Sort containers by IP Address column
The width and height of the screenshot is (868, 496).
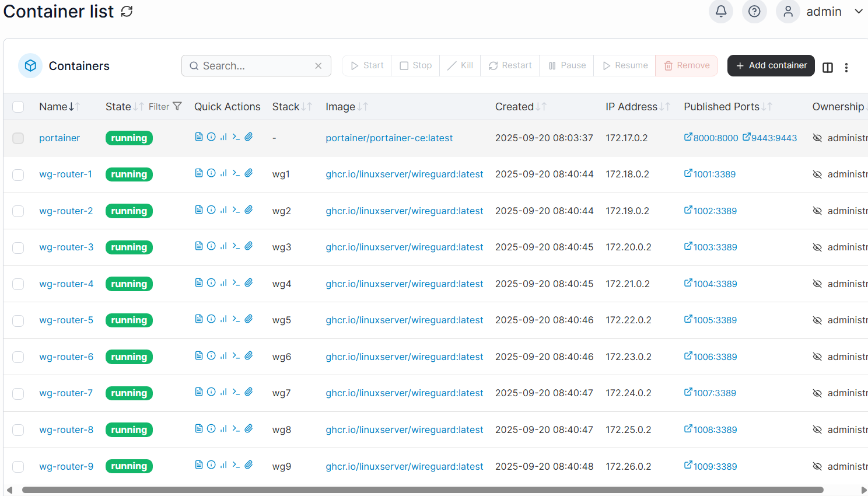638,107
